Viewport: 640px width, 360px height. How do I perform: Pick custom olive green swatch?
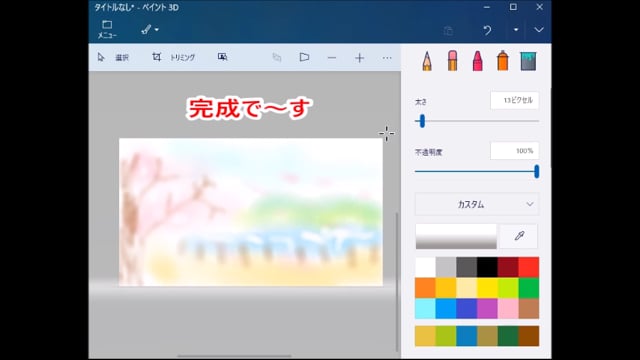tap(446, 336)
